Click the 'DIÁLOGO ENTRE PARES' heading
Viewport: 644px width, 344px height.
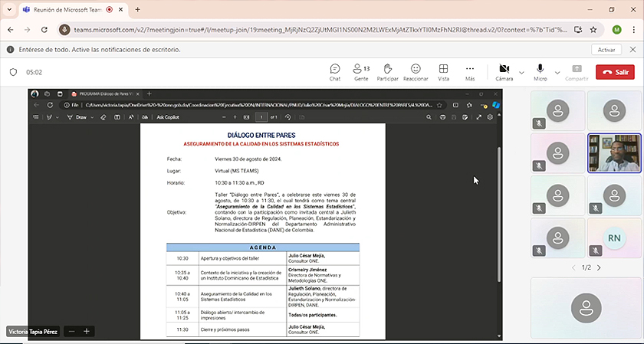tap(261, 135)
